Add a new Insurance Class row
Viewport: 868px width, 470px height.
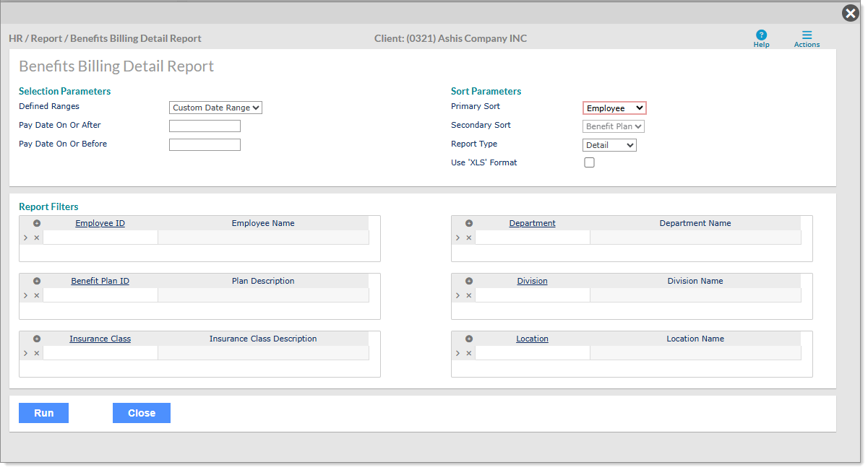click(x=37, y=339)
